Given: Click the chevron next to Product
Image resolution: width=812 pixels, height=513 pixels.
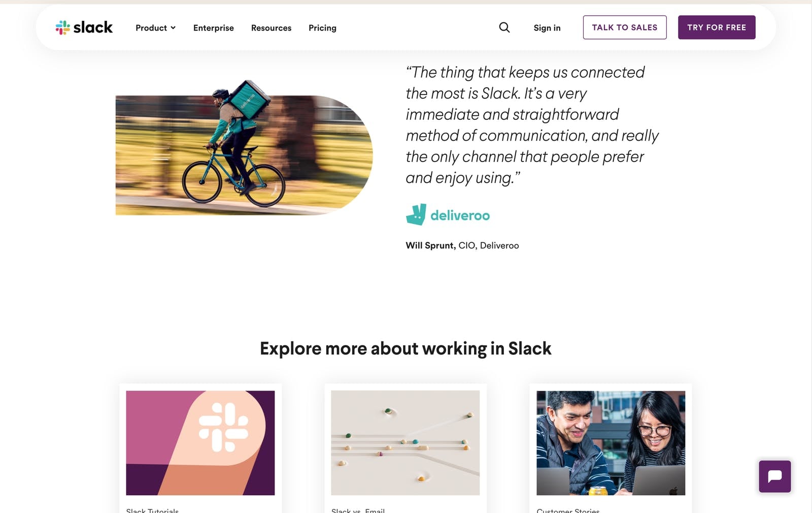Looking at the screenshot, I should pyautogui.click(x=173, y=28).
